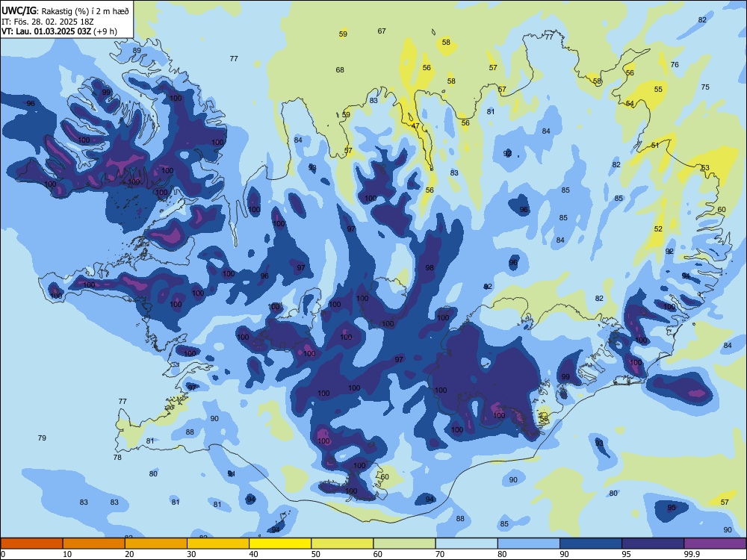Click the humidity value '75' on the map
The width and height of the screenshot is (747, 560).
(705, 87)
